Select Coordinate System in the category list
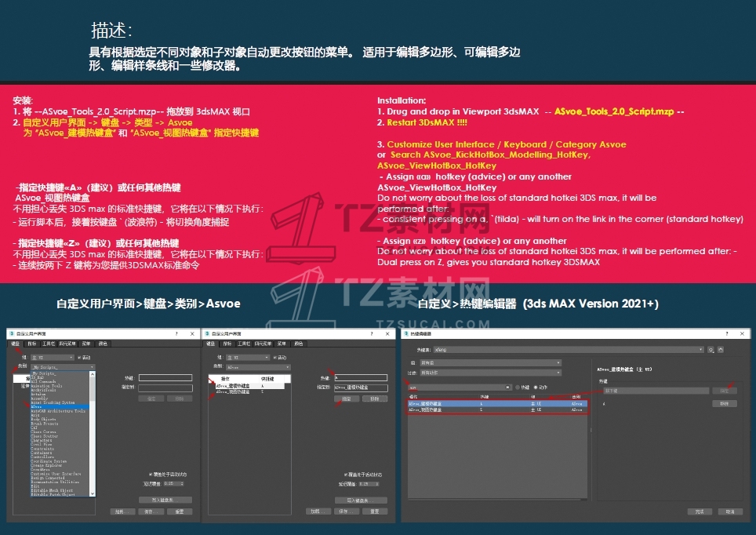Viewport: 756px width, 535px height. 60,461
